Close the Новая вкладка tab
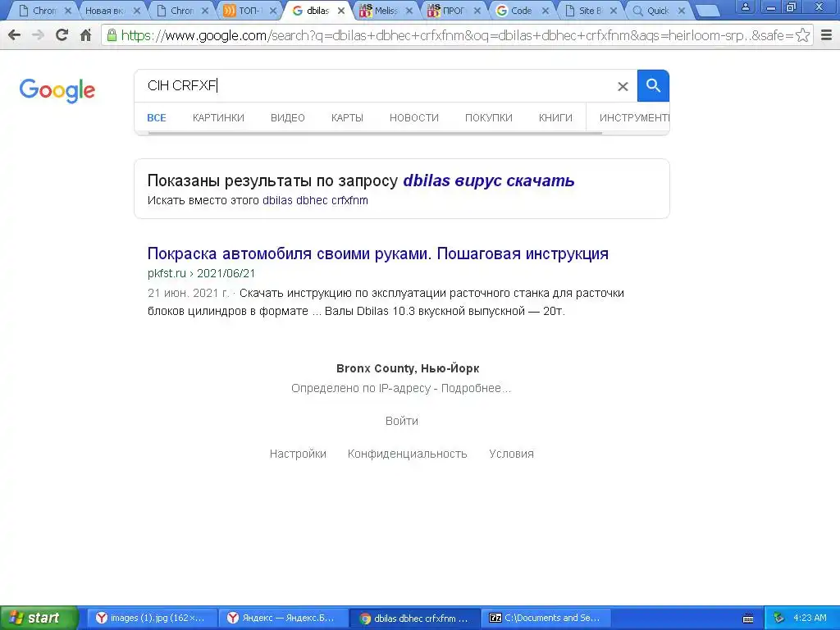 (x=137, y=11)
